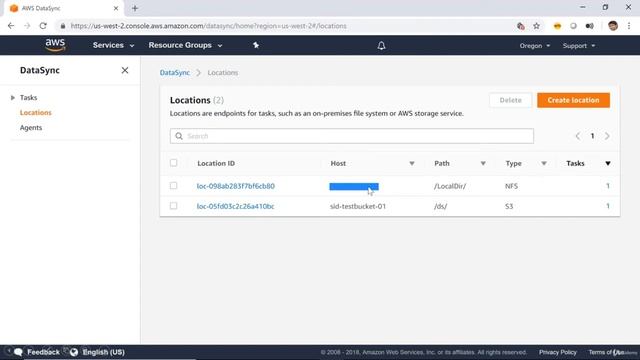This screenshot has height=360, width=640.
Task: Click the S3 type cell
Action: [x=509, y=207]
